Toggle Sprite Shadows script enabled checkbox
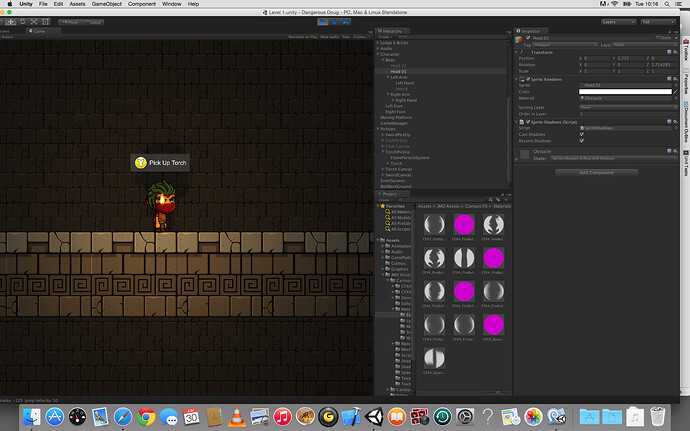The height and width of the screenshot is (431, 690). pos(528,122)
